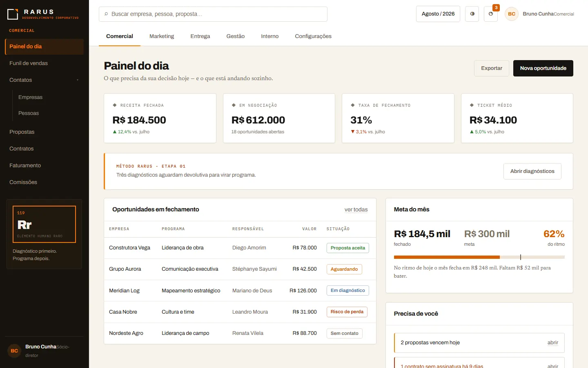Click the Risco de perda status badge
The height and width of the screenshot is (368, 588).
pos(347,312)
